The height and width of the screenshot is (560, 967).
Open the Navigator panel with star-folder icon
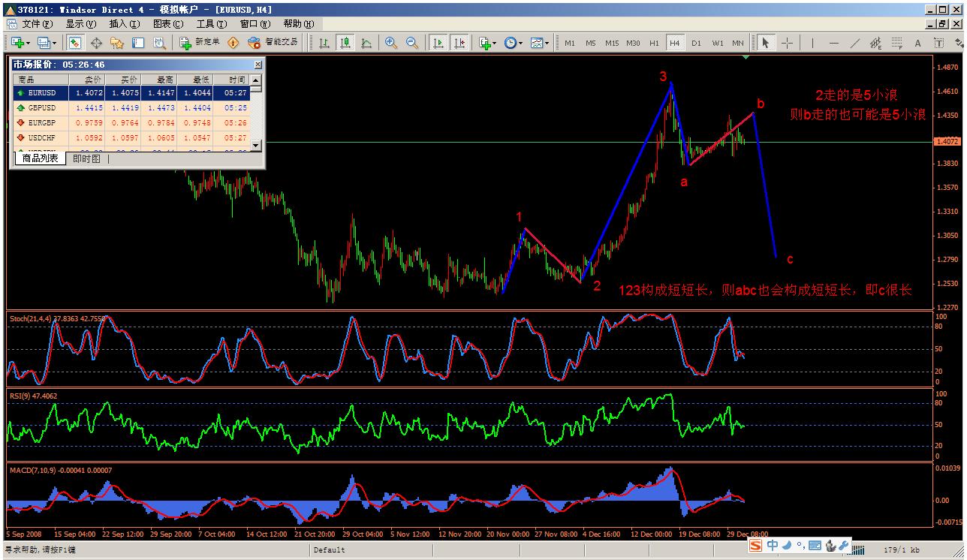[x=117, y=43]
